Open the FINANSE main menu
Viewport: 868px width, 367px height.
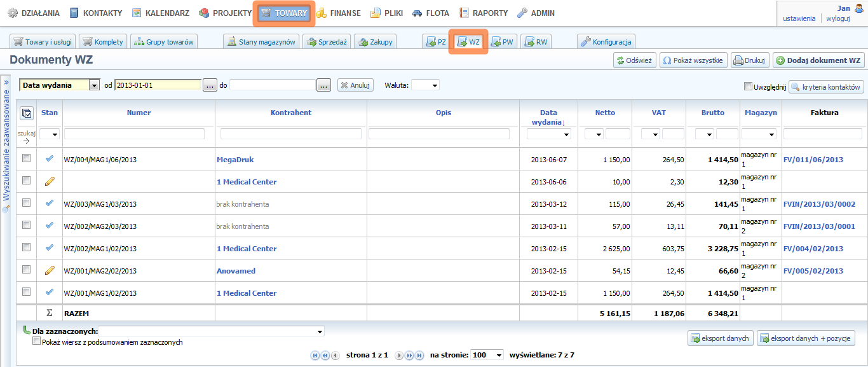pos(338,13)
